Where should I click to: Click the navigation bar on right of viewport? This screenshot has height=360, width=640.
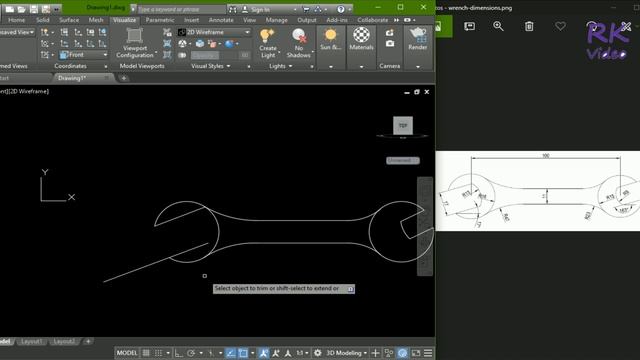tap(425, 227)
